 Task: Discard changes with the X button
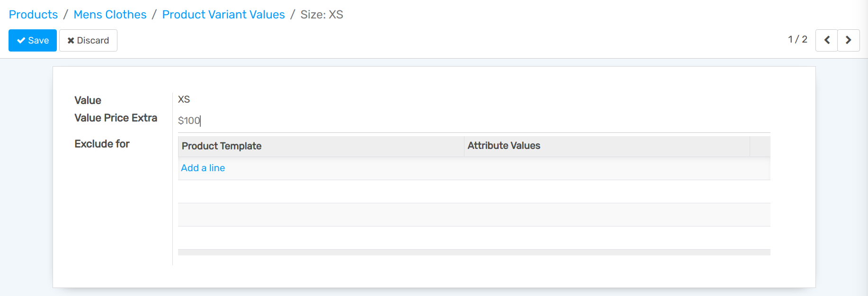coord(88,40)
